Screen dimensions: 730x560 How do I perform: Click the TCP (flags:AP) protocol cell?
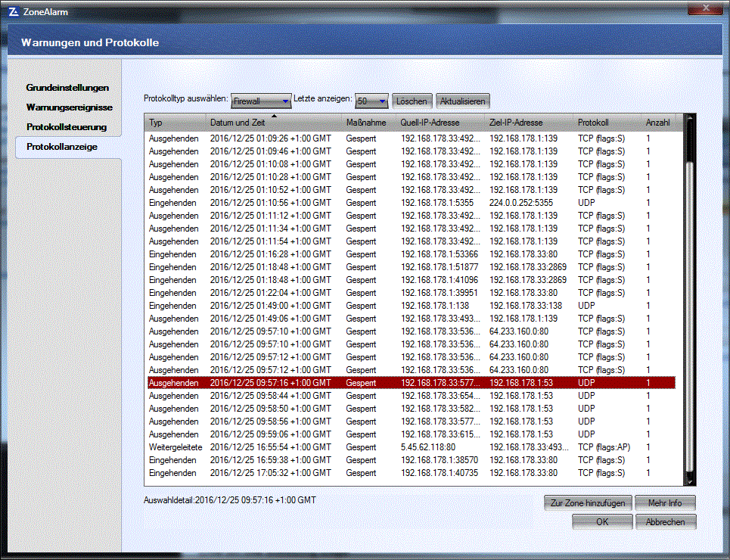[x=604, y=447]
